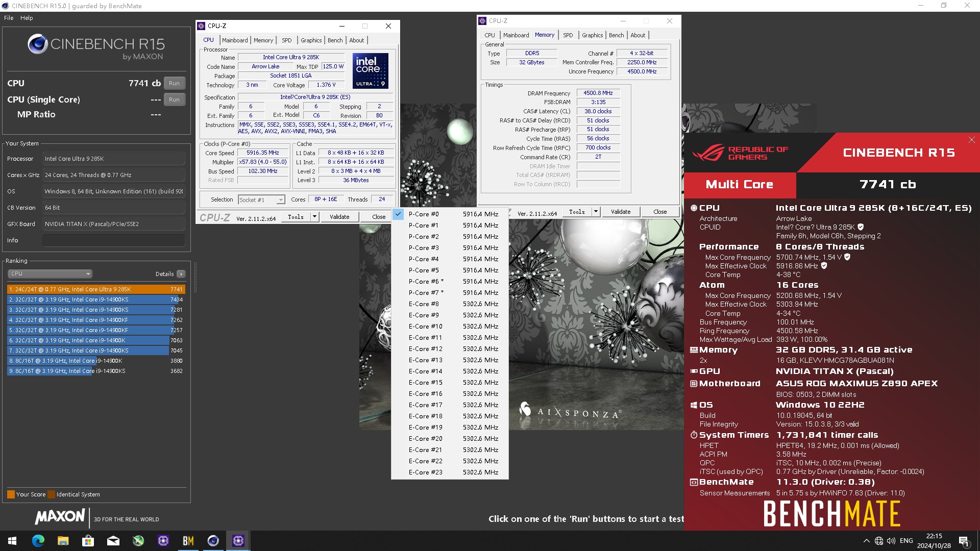The height and width of the screenshot is (551, 980).
Task: Click the CPU-Z title bar icon, left window
Action: click(201, 26)
